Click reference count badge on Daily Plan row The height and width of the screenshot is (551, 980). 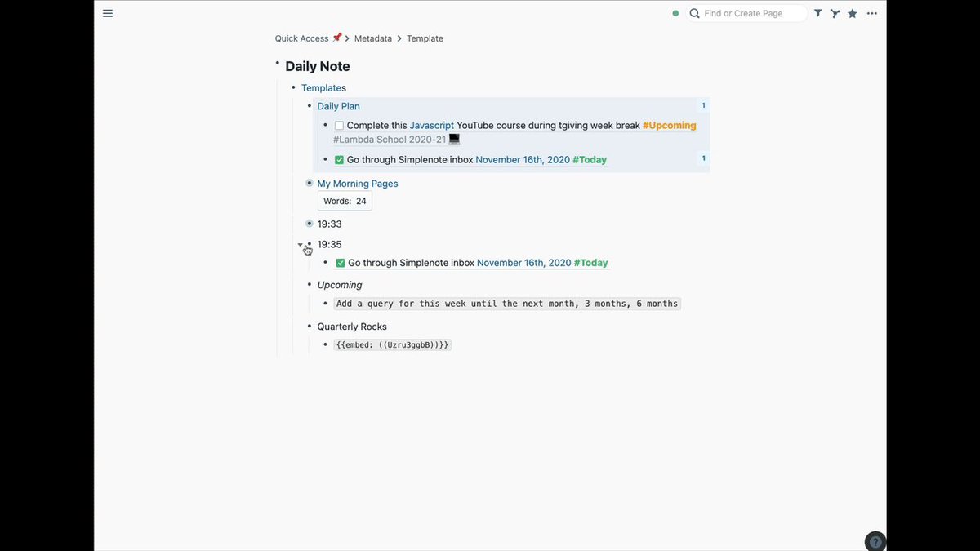[x=703, y=105]
